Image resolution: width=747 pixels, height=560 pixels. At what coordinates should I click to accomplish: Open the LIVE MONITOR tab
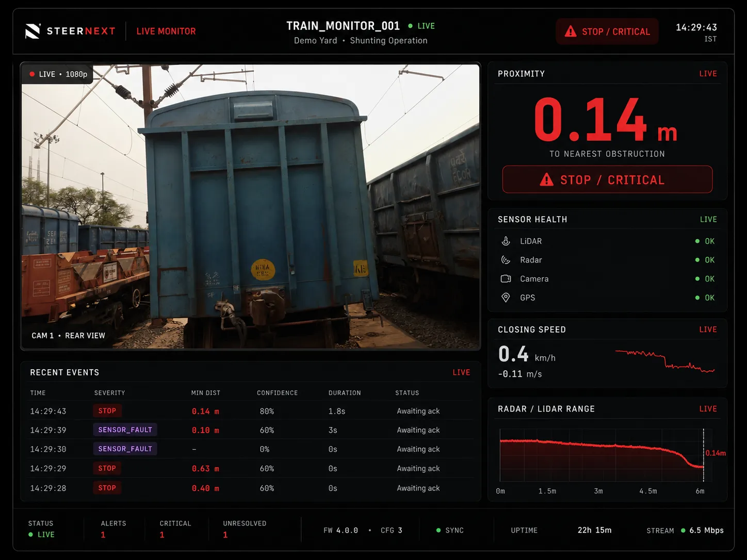click(166, 31)
